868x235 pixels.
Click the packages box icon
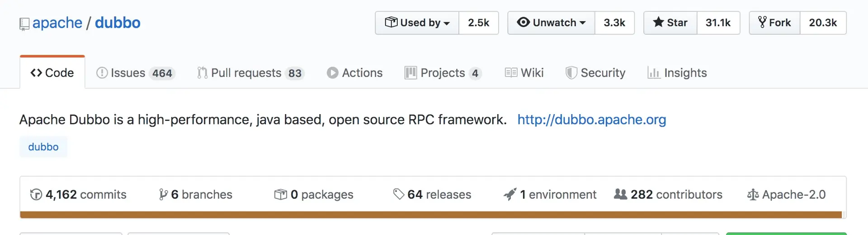(x=280, y=195)
